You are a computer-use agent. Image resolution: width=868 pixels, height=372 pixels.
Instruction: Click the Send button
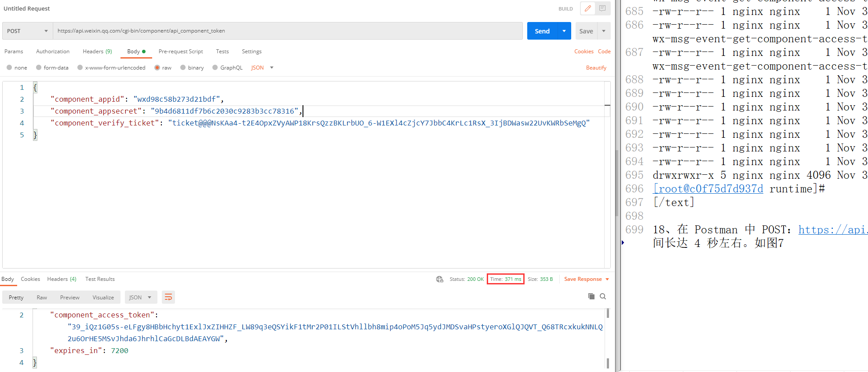coord(542,31)
